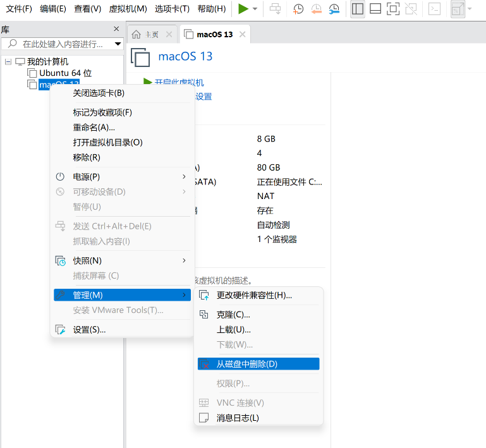Open the power options dropdown arrow

tap(255, 9)
